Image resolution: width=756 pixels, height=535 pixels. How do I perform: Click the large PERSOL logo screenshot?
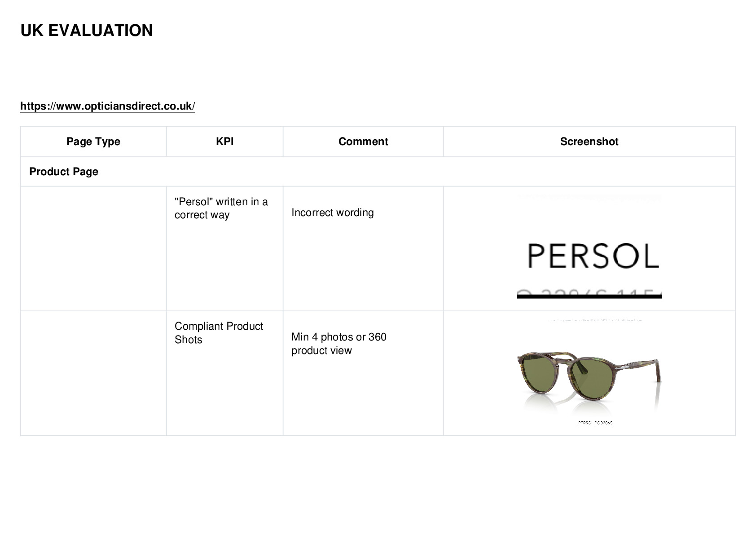(593, 256)
